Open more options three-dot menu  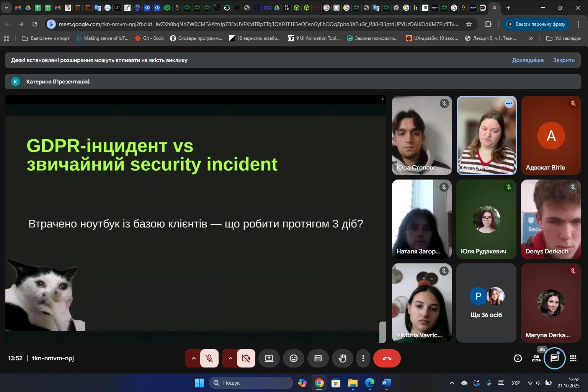[363, 358]
